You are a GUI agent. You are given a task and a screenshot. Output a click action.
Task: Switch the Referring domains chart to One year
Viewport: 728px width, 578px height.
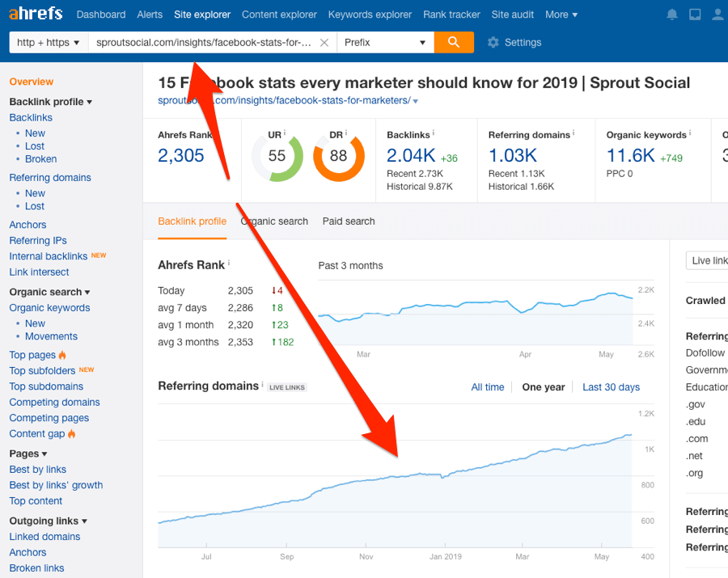(543, 387)
